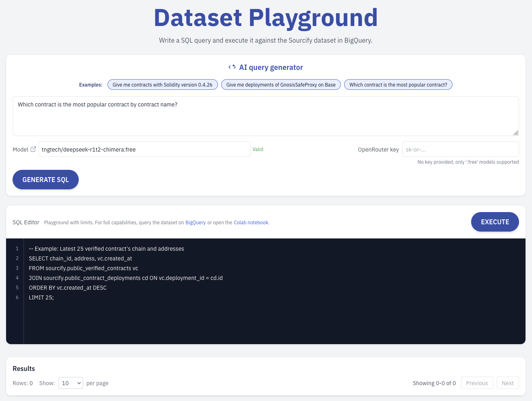532x401 pixels.
Task: Click the Valid status label beside model input
Action: tap(258, 149)
